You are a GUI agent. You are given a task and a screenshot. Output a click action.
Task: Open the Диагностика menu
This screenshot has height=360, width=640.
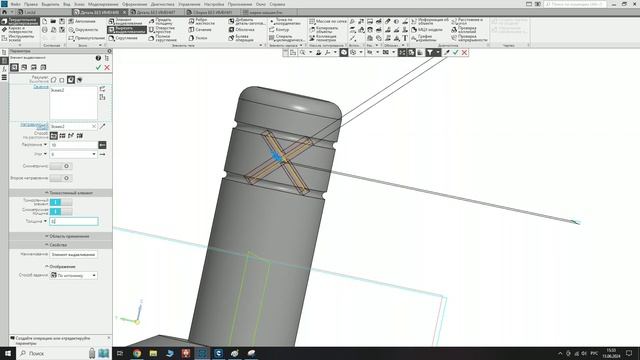[162, 4]
